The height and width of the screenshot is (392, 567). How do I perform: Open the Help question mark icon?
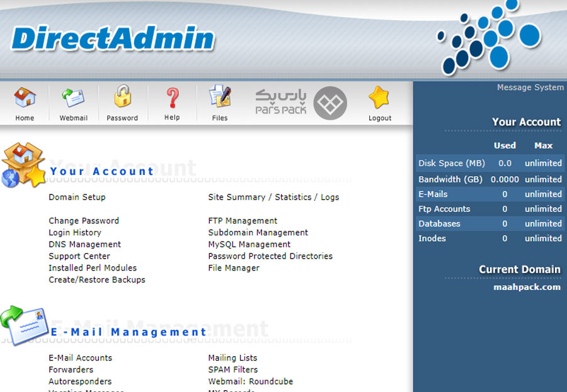pos(173,98)
